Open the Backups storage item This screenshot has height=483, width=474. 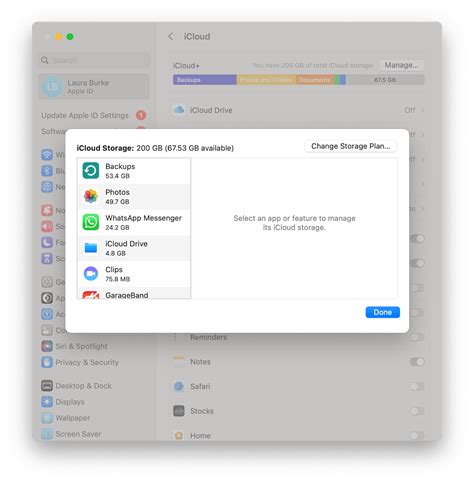click(x=134, y=171)
